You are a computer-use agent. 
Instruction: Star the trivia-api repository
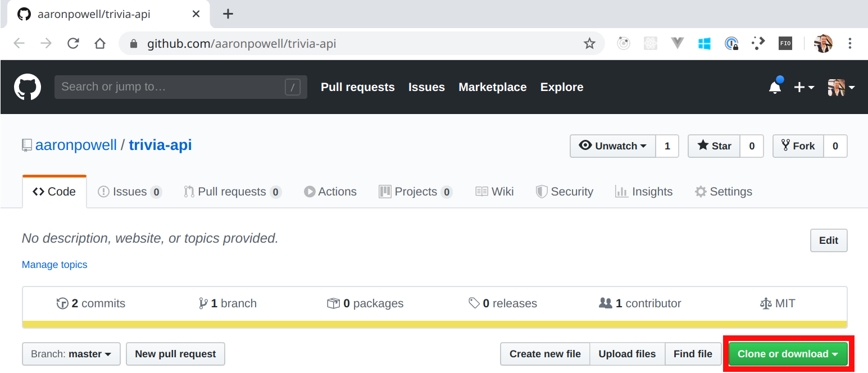(x=714, y=146)
